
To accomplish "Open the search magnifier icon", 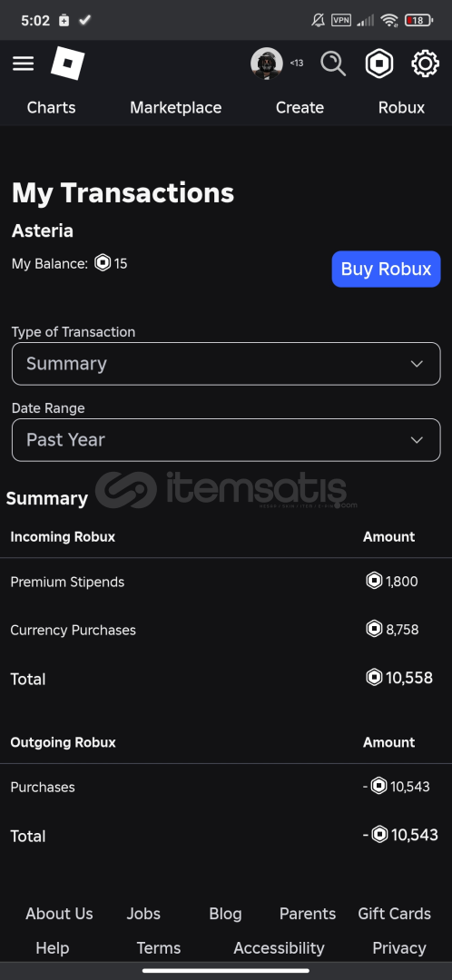I will (333, 64).
